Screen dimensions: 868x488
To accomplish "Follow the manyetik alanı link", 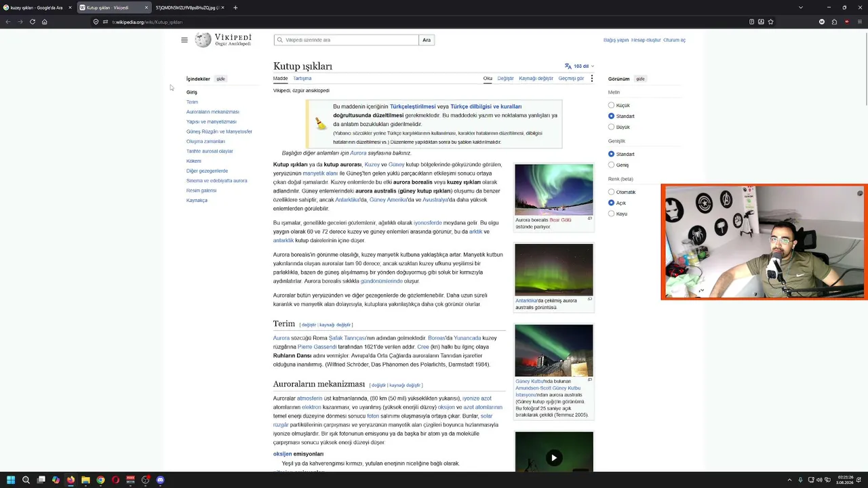I will click(x=320, y=174).
